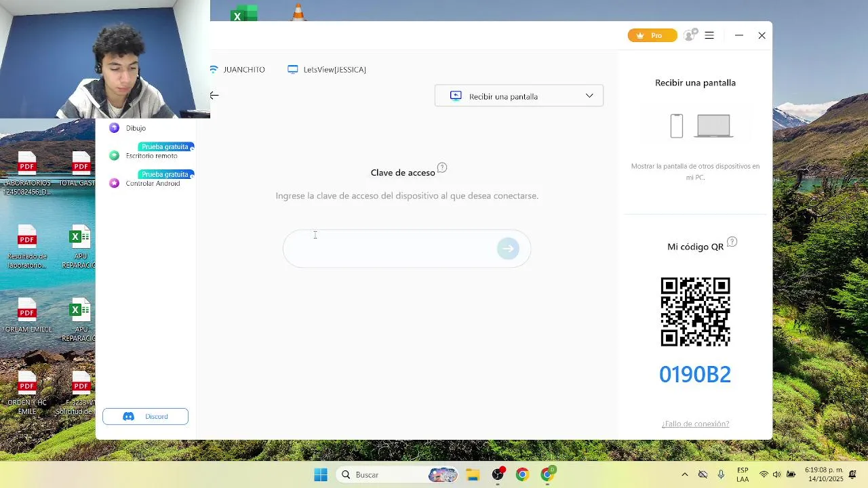Screen dimensions: 868x488
Task: Open the Chrome profile icon with green badge
Action: pos(547,474)
